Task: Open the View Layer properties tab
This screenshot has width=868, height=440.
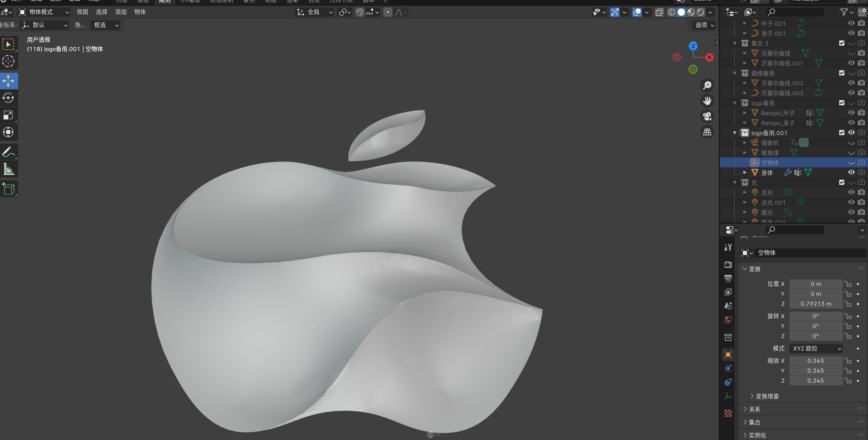Action: point(728,292)
